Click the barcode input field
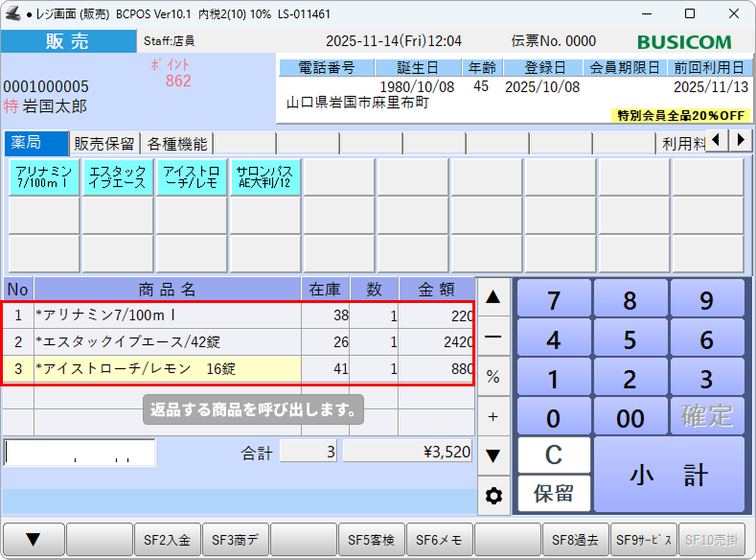Image resolution: width=756 pixels, height=560 pixels. tap(80, 453)
